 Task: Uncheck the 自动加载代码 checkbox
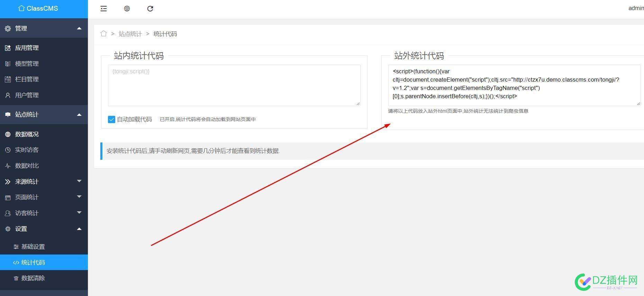pyautogui.click(x=111, y=119)
